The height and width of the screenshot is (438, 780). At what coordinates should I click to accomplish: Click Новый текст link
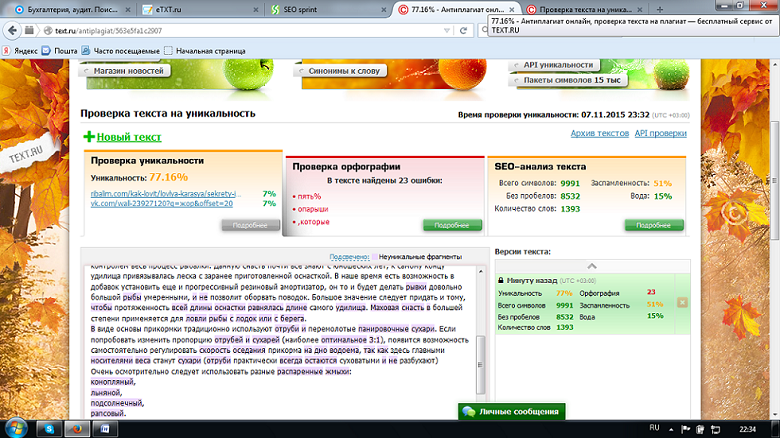pyautogui.click(x=129, y=137)
